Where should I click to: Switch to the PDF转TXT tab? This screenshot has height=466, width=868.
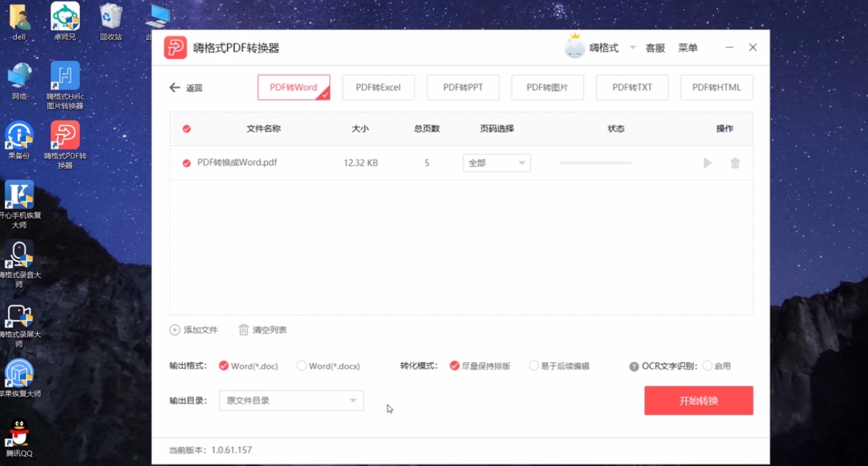click(x=632, y=88)
